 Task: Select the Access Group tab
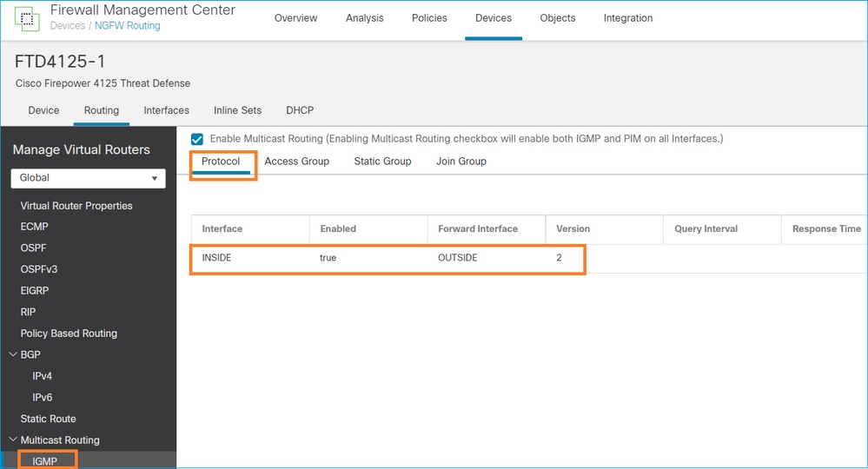click(296, 162)
